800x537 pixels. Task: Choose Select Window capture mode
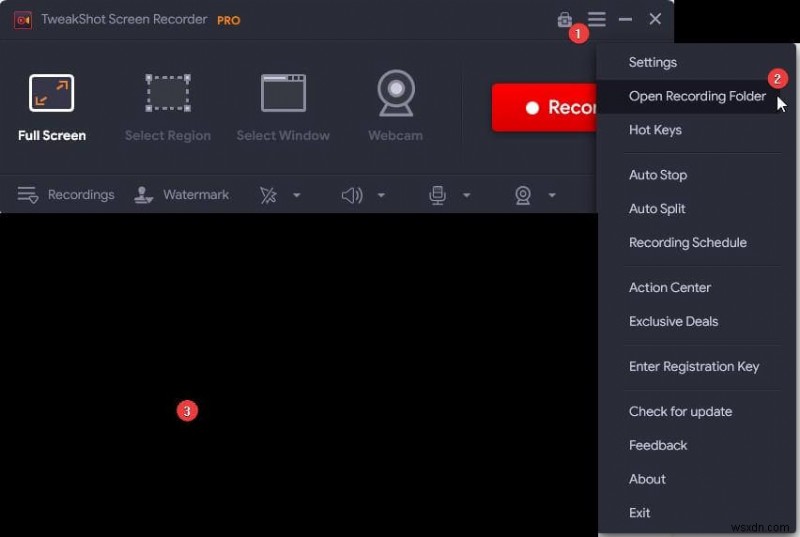point(283,107)
